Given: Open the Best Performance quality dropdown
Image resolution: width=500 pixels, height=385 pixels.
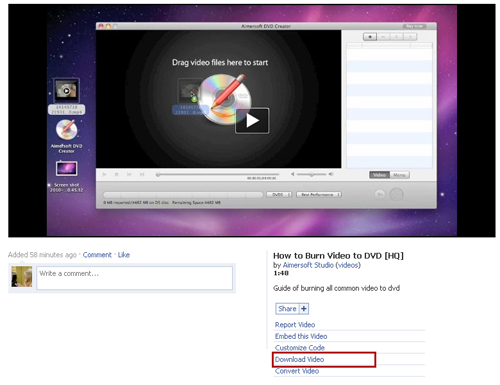Looking at the screenshot, I should coord(319,194).
